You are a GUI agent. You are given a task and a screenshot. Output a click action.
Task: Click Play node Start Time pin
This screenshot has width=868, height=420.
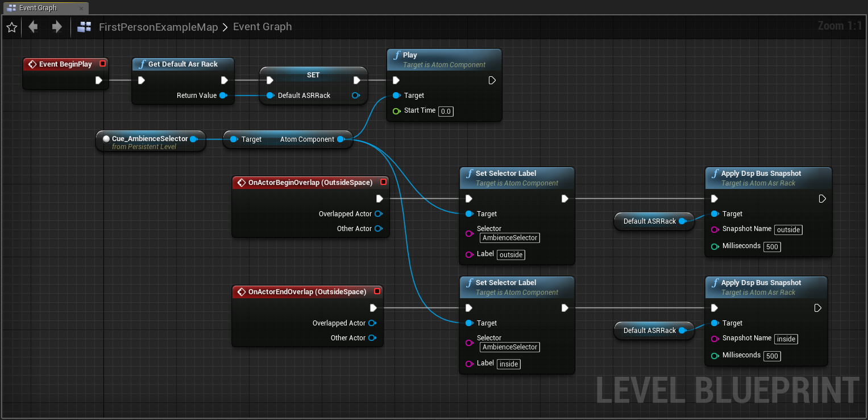(397, 111)
